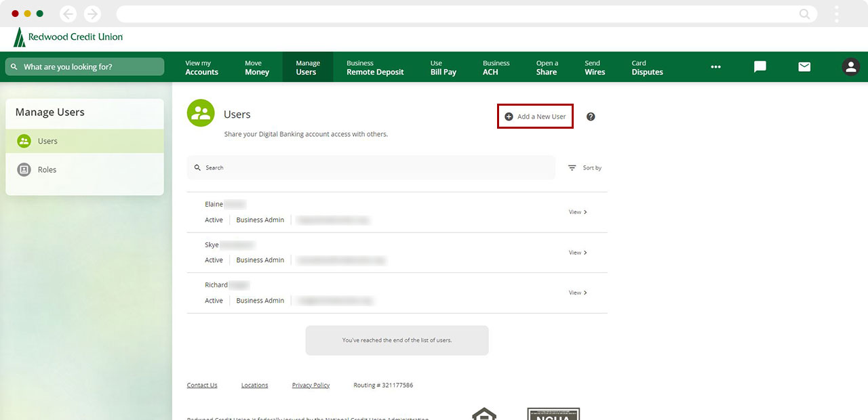Click the NCUA logo in the footer
This screenshot has width=868, height=420.
pos(553,413)
